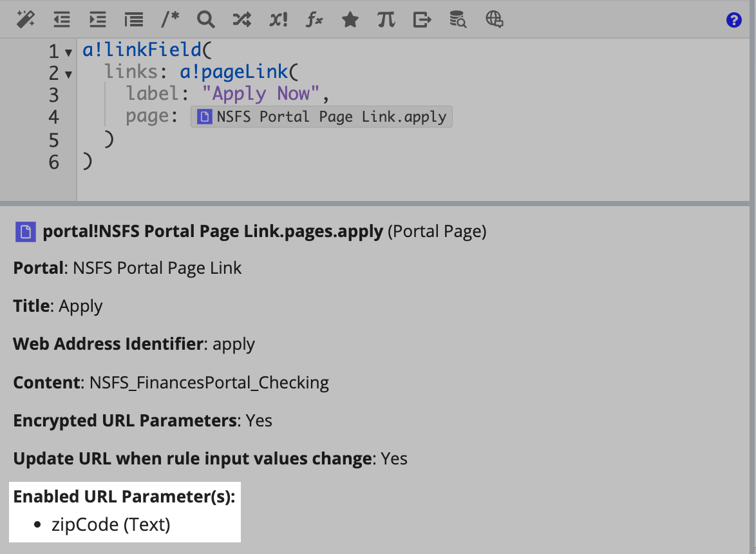This screenshot has width=756, height=554.
Task: Click the star icon in toolbar
Action: [x=350, y=20]
